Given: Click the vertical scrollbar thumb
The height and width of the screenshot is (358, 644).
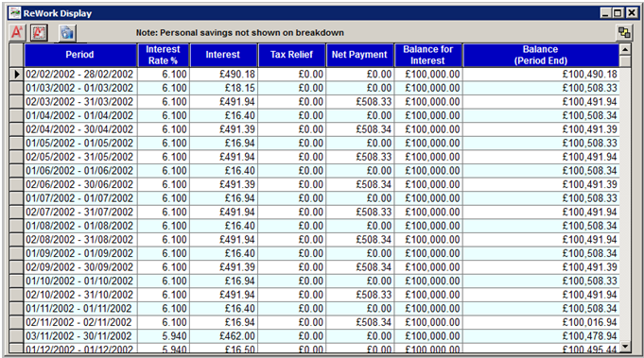Looking at the screenshot, I should click(x=625, y=61).
